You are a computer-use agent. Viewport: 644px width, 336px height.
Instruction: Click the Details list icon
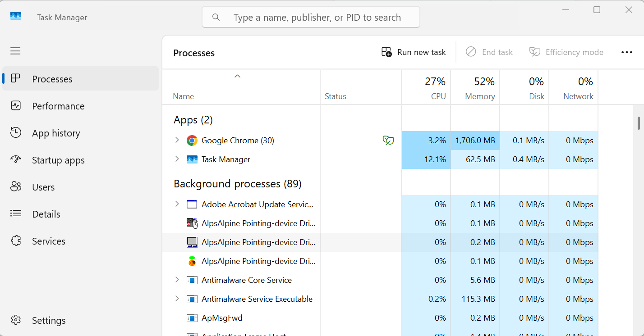16,214
